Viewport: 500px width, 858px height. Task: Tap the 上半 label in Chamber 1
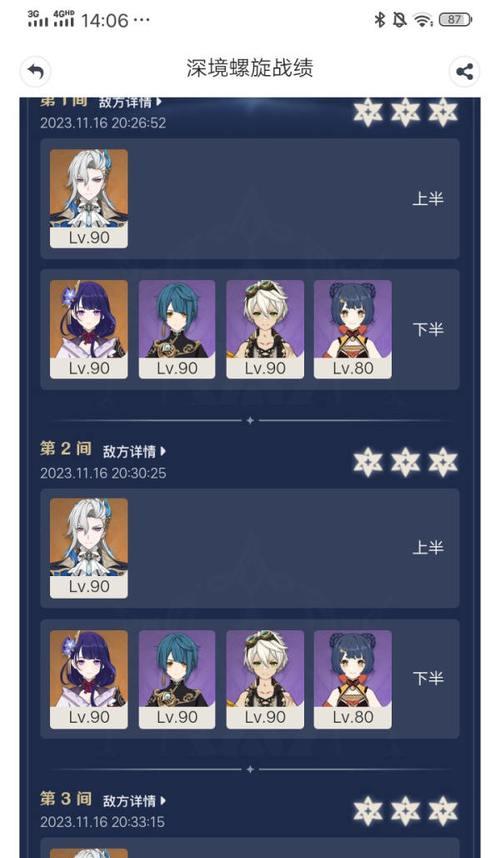pyautogui.click(x=428, y=199)
